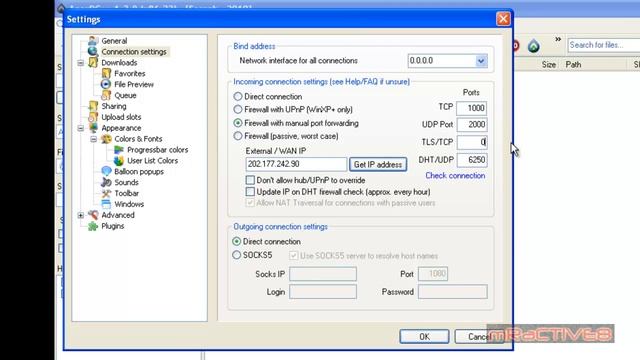Select Direct connection for incoming
This screenshot has height=360, width=640.
tap(238, 97)
